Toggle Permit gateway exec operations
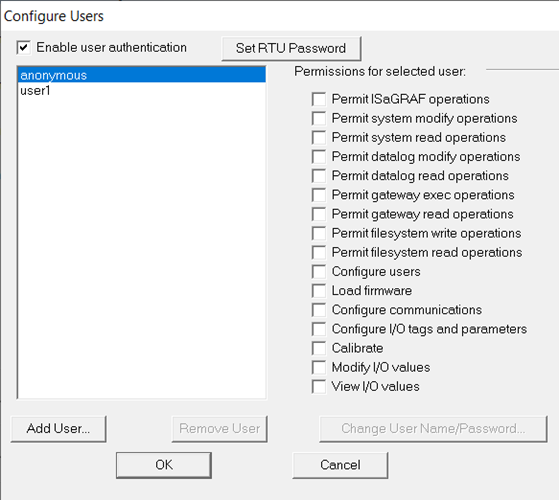This screenshot has height=500, width=559. (319, 195)
